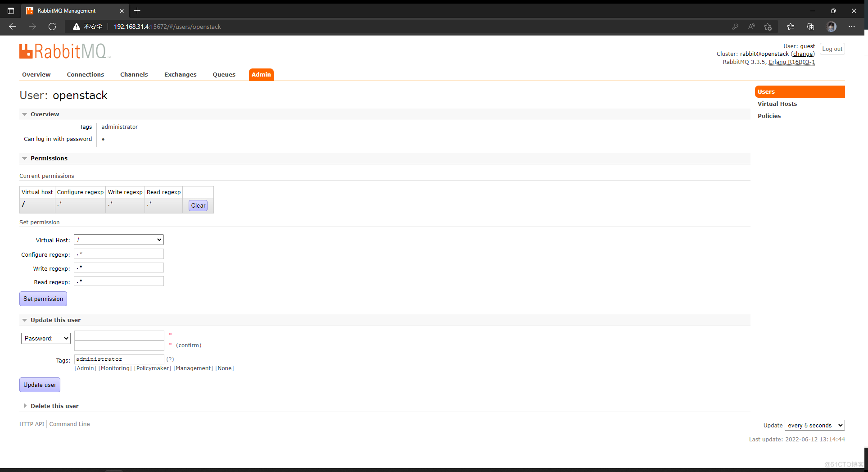Open the Connections tab

(86, 74)
